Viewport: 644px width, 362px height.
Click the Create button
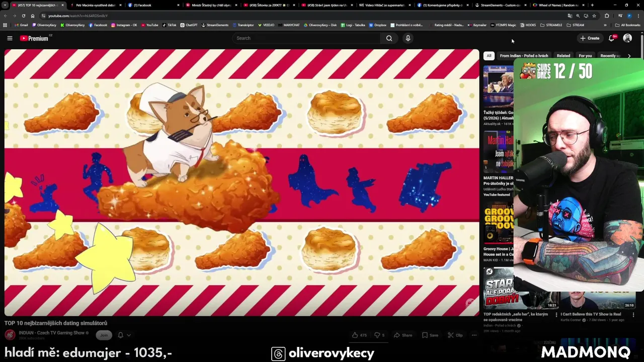tap(590, 38)
